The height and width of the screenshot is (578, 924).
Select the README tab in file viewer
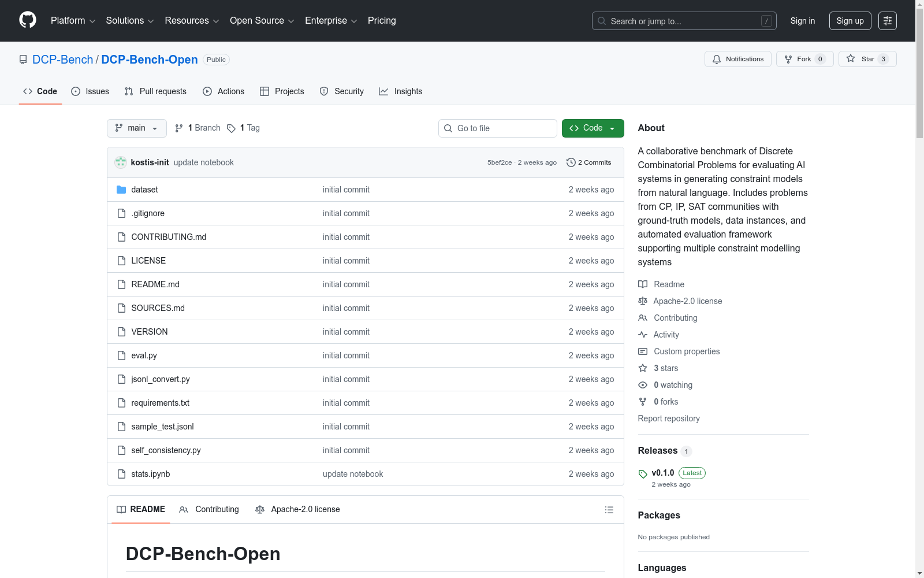[141, 509]
